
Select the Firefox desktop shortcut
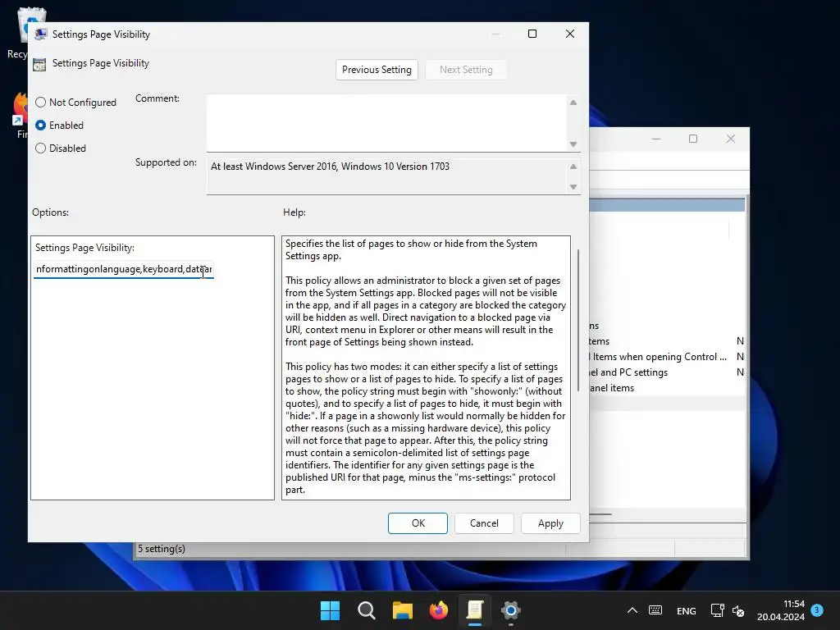pyautogui.click(x=20, y=116)
